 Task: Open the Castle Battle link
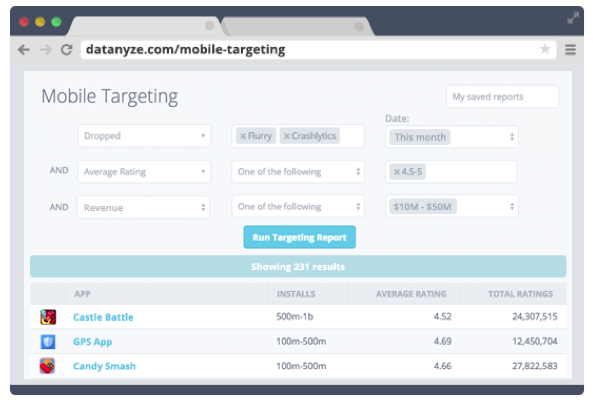point(103,317)
